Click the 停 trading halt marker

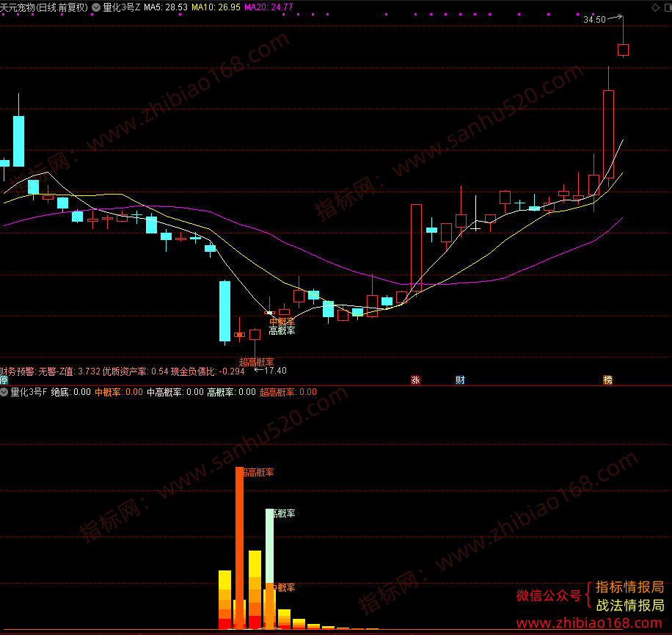pos(4,380)
